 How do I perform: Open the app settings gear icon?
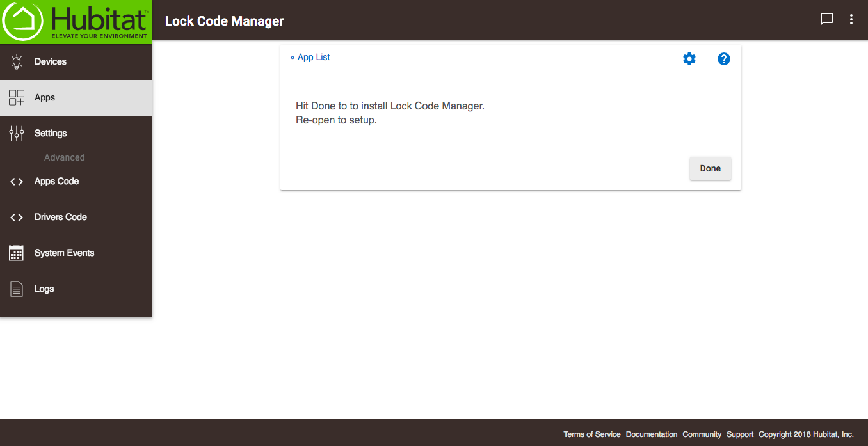(x=689, y=58)
